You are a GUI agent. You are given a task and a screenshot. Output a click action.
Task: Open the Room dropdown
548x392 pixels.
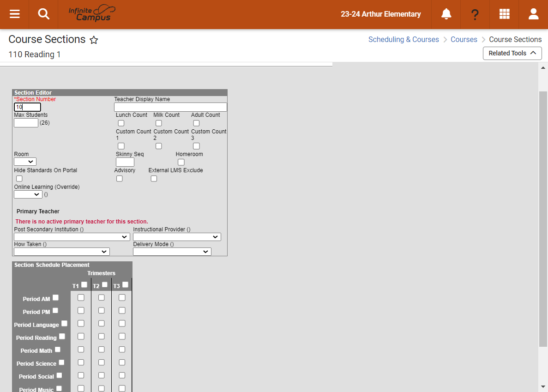pos(25,162)
